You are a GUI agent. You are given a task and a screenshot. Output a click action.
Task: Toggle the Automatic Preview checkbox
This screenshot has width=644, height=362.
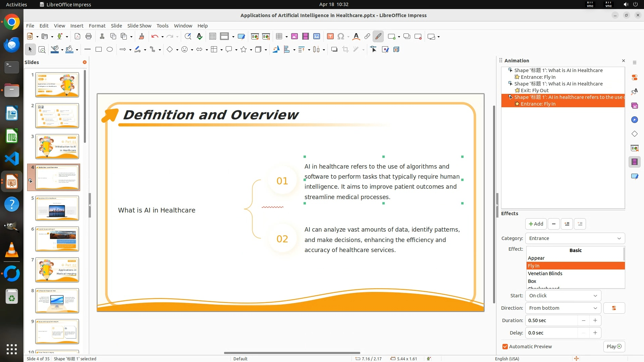(x=505, y=347)
